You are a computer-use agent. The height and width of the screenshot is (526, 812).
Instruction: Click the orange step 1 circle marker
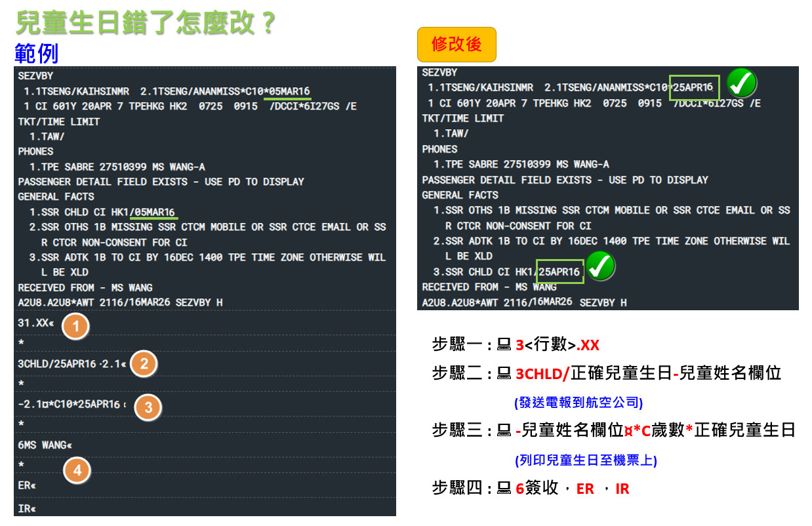pyautogui.click(x=75, y=326)
